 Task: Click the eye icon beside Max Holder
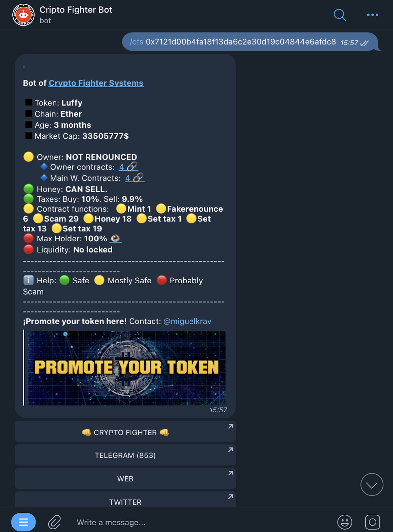click(x=115, y=238)
